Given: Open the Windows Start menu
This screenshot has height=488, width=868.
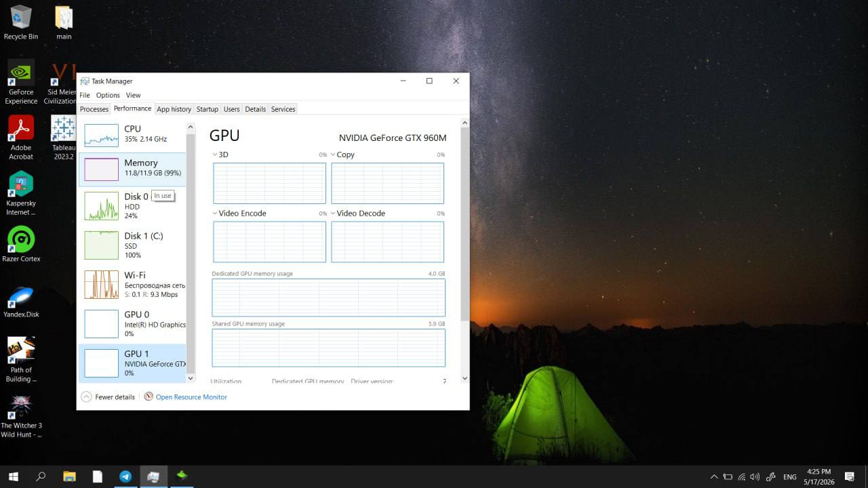Looking at the screenshot, I should (x=13, y=476).
